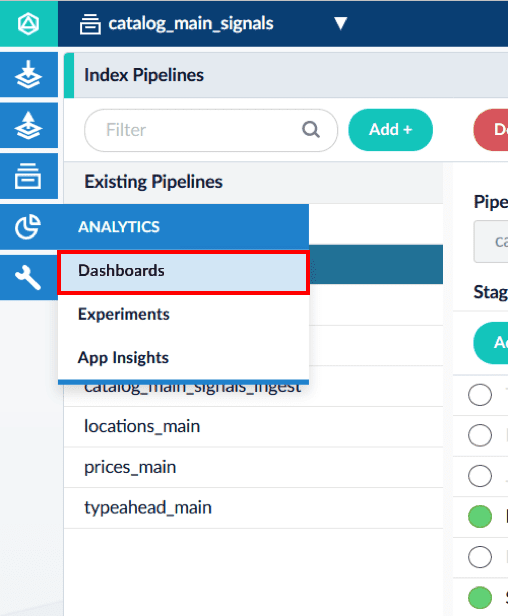Viewport: 508px width, 616px height.
Task: Open the typeahead_main pipeline
Action: 253,508
